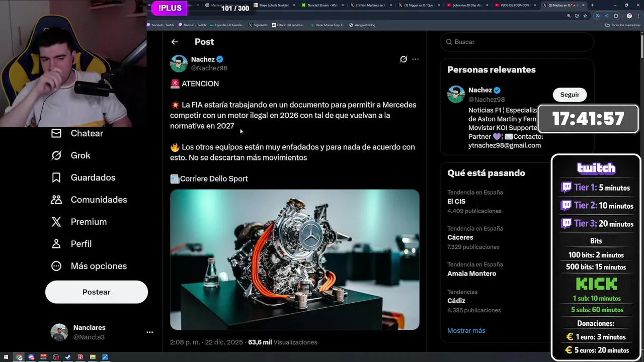Screen dimensions: 644x362
Task: Bookmark this page with the star icon
Action: pyautogui.click(x=585, y=16)
